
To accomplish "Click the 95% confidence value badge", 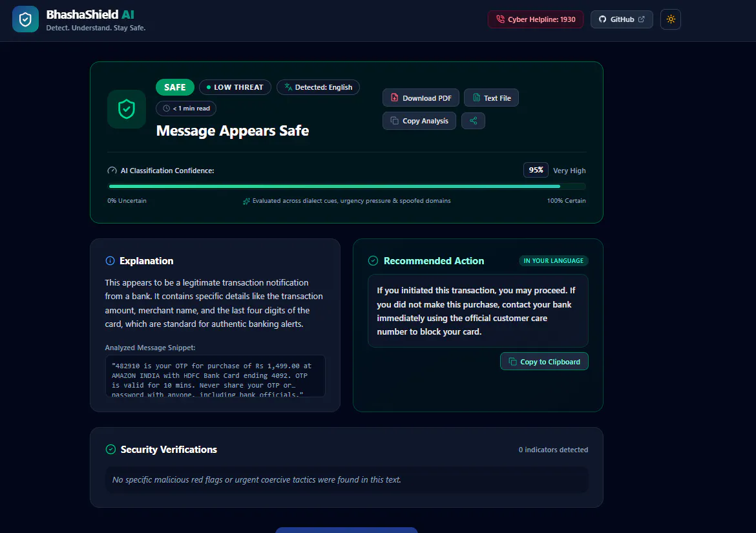I will pyautogui.click(x=536, y=170).
